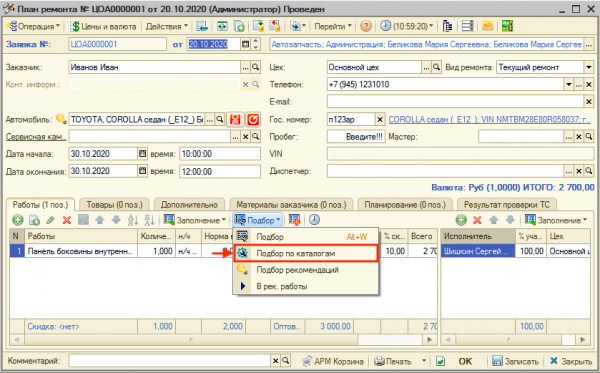Save with the Записать button
Viewport: 600px width, 373px height.
pos(515,361)
